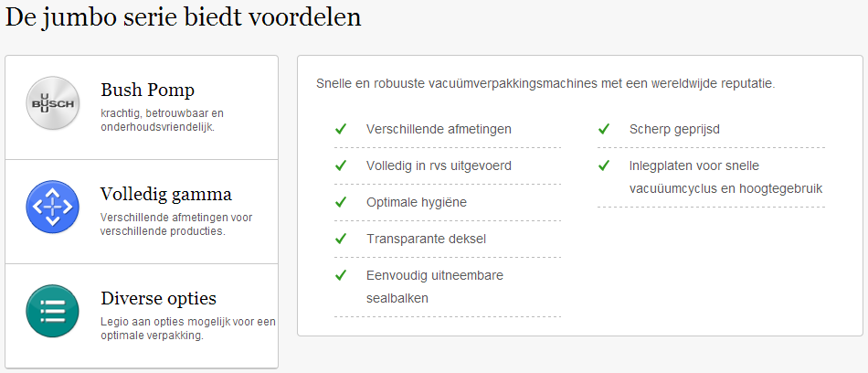Click checkmark beside Transparante deksel

tap(341, 239)
